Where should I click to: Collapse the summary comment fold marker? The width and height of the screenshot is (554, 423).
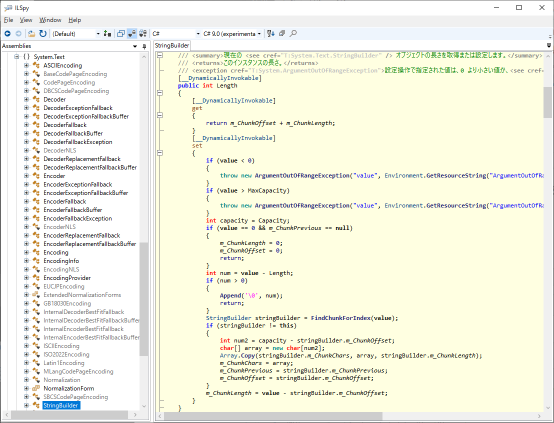(x=160, y=55)
